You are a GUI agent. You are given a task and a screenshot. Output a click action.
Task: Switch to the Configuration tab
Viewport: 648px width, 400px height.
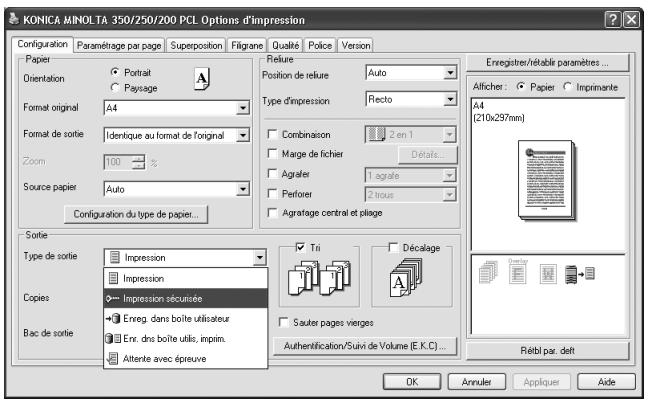[x=43, y=44]
